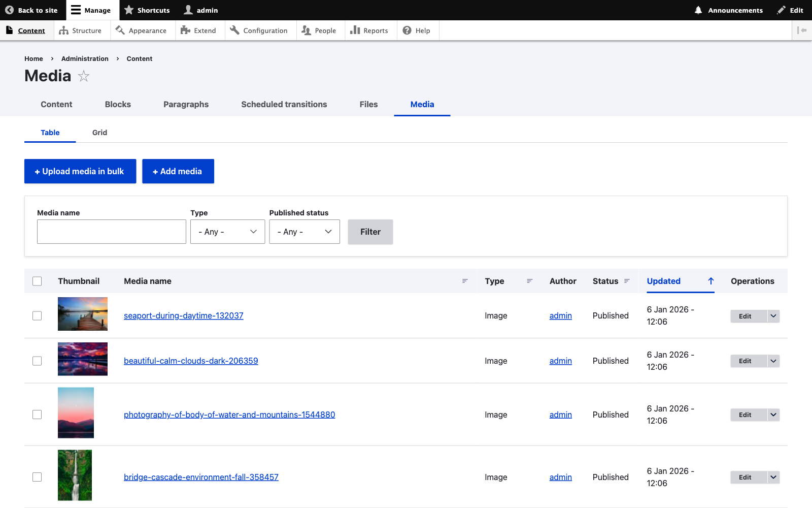Viewport: 812px width, 508px height.
Task: Open the Type filter dropdown
Action: point(227,232)
